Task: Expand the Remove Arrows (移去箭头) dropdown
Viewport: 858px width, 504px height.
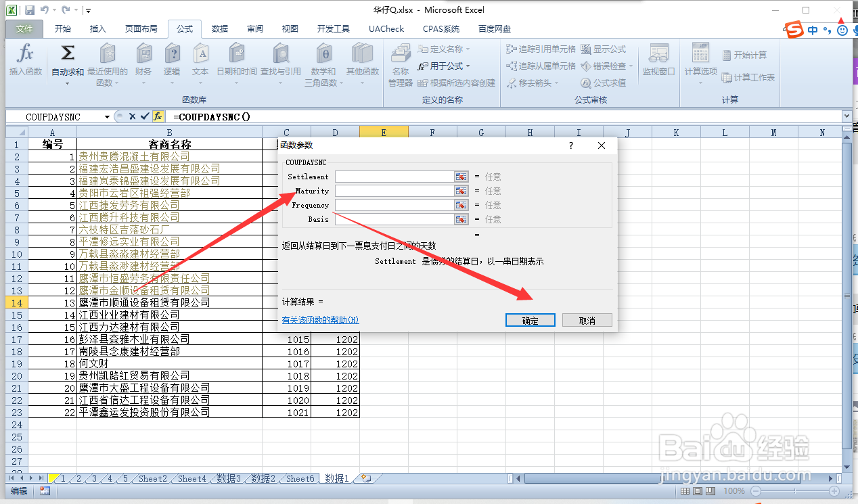Action: pyautogui.click(x=557, y=83)
